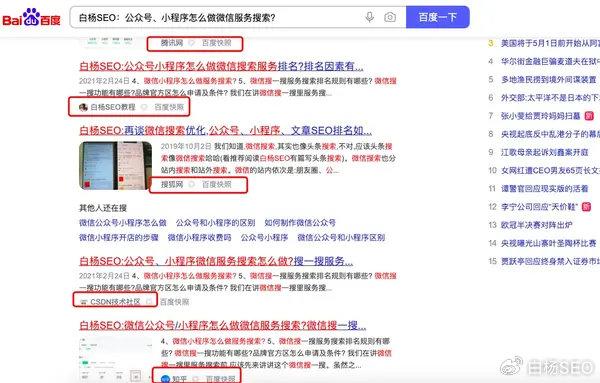The image size is (600, 383).
Task: Open result 白杨SEO:公众号小程序怎么做微信搜索服务排名
Action: (x=221, y=67)
